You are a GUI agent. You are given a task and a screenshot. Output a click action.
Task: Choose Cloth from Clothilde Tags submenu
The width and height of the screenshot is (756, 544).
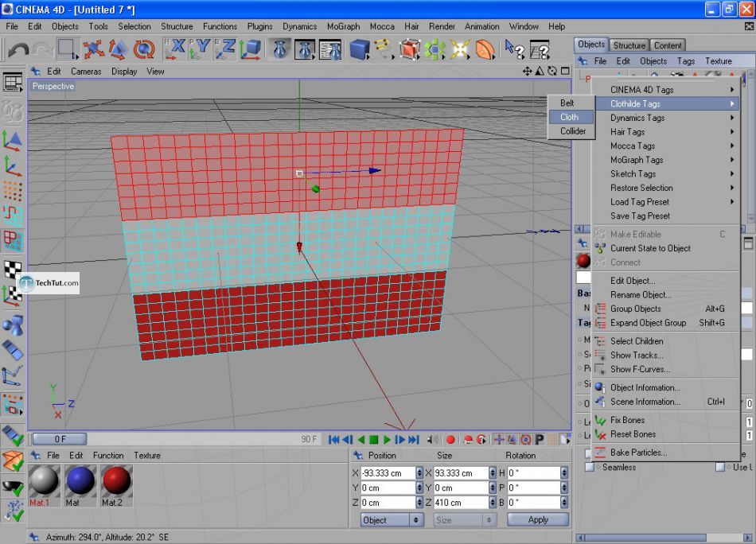tap(571, 117)
